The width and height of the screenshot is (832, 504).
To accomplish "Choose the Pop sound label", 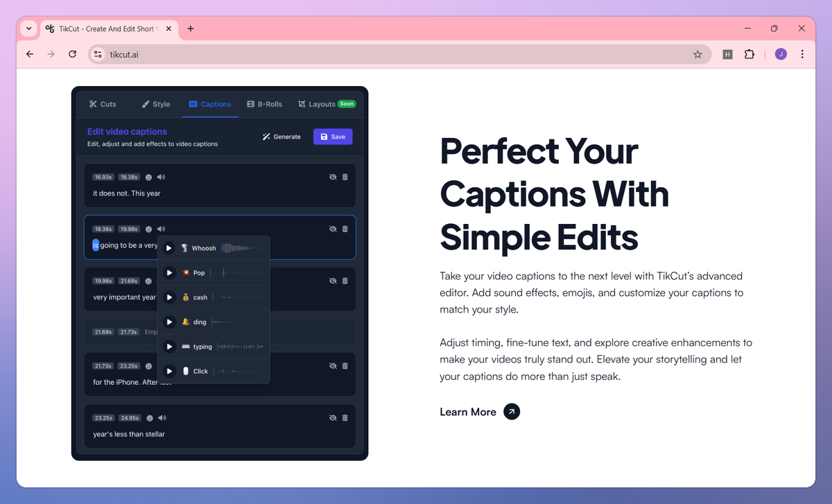I will pos(199,273).
